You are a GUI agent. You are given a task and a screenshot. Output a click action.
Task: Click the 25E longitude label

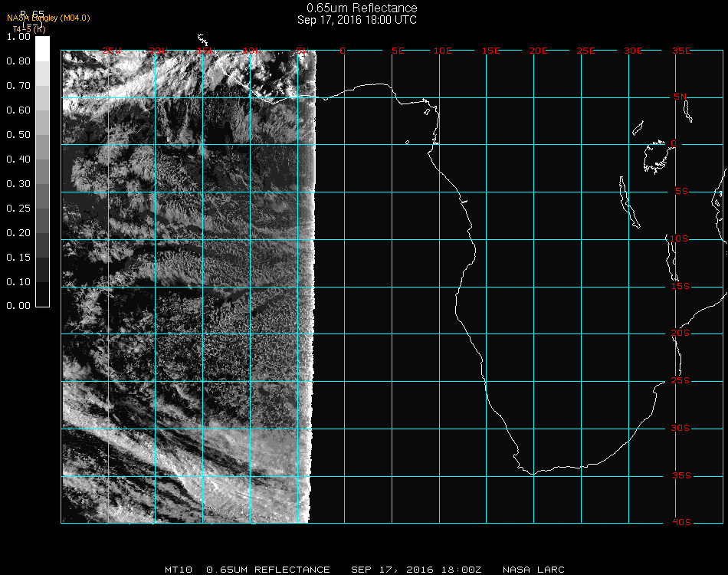[x=585, y=51]
